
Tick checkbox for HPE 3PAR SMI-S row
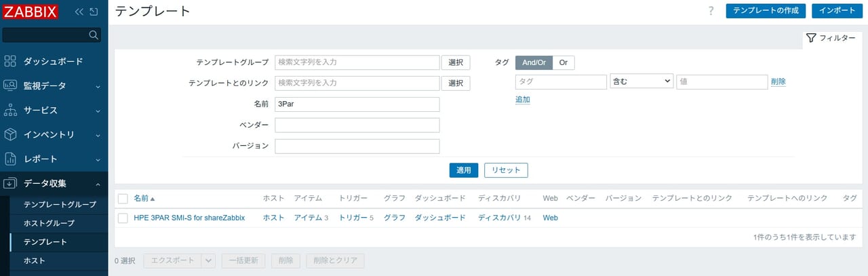[x=123, y=218]
